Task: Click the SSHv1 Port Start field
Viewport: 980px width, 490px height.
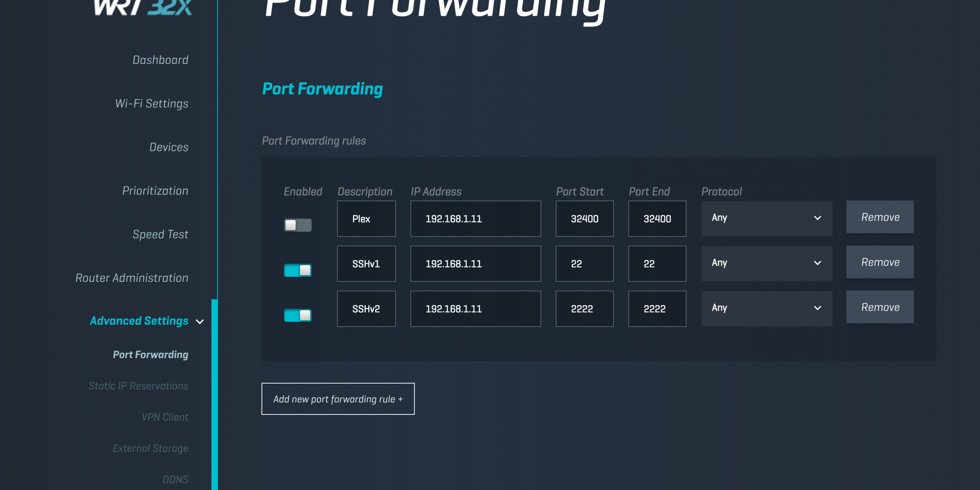Action: point(584,264)
